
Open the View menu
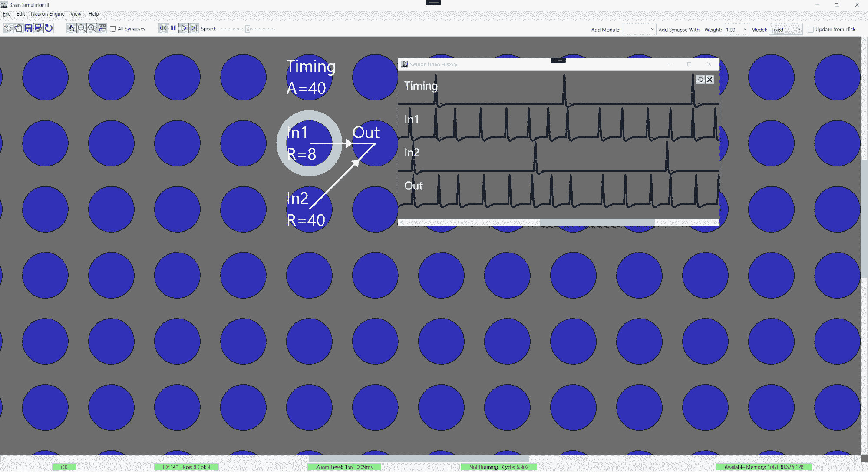point(76,14)
